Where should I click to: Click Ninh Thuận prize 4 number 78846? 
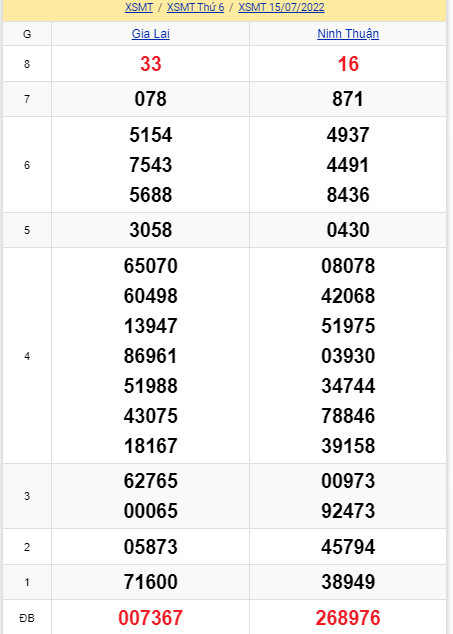[x=348, y=416]
